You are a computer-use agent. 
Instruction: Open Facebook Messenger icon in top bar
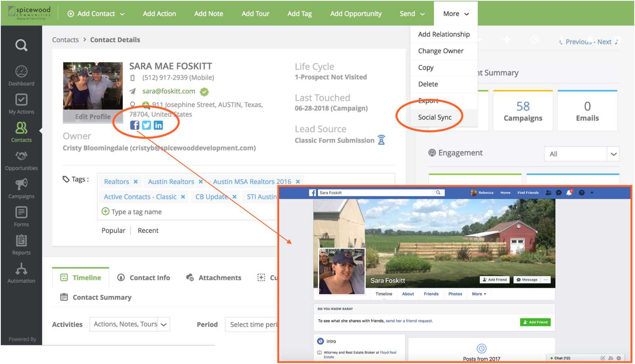click(559, 192)
